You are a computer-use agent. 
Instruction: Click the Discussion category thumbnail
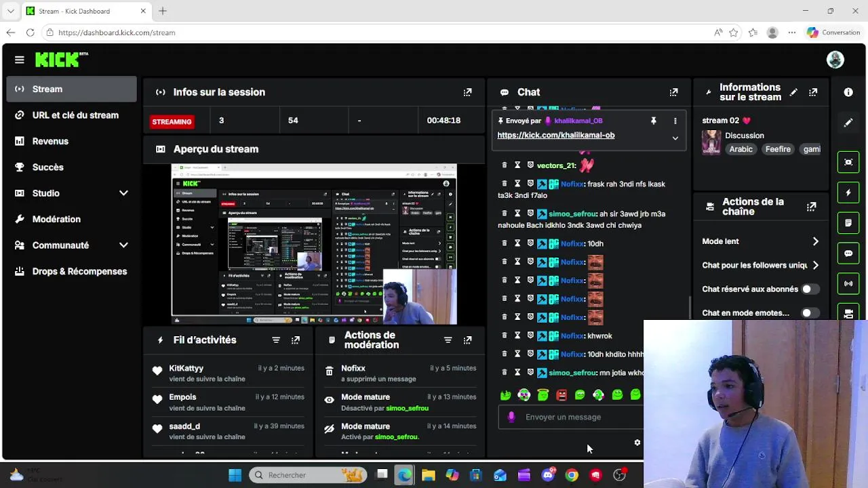pos(711,142)
